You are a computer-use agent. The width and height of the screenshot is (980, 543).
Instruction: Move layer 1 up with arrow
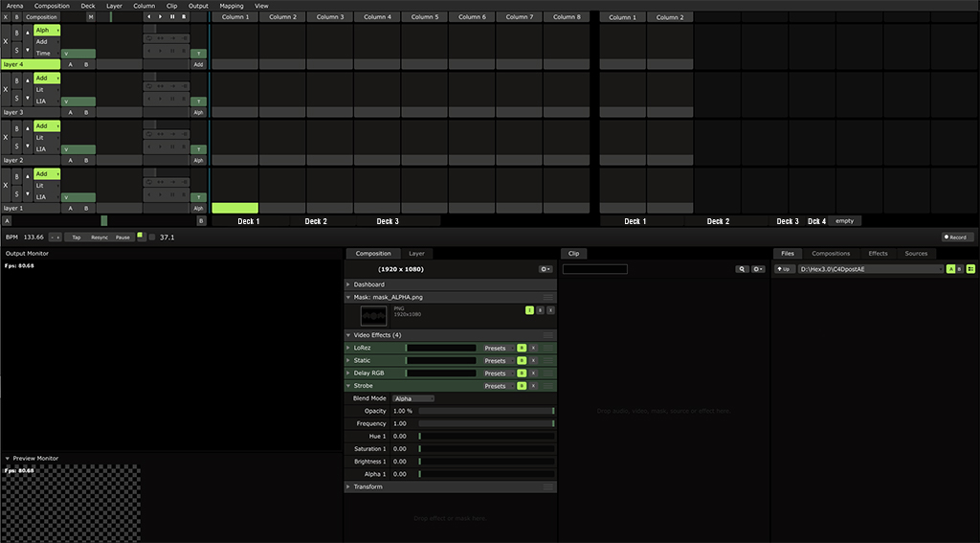(x=28, y=177)
